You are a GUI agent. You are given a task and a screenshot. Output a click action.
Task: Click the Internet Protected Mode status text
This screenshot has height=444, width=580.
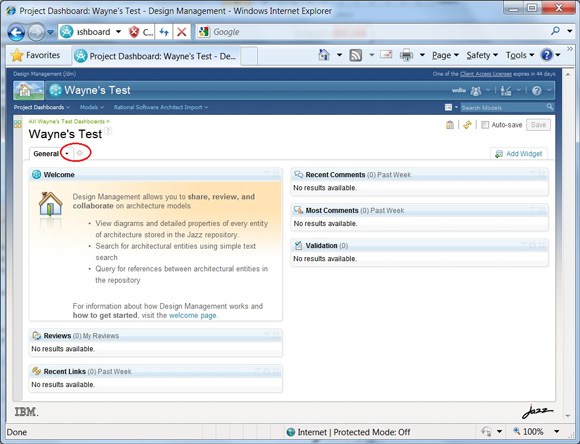[x=354, y=432]
